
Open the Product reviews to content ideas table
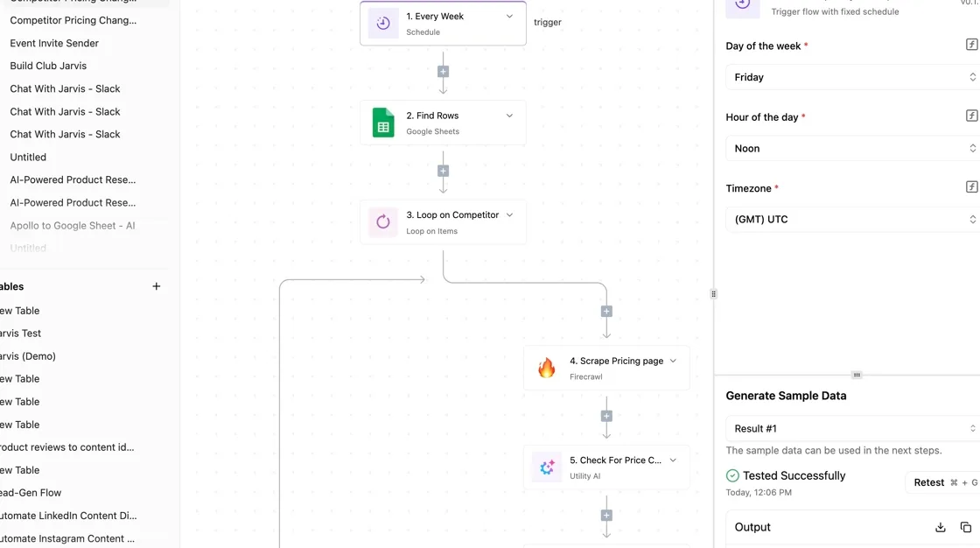(66, 447)
